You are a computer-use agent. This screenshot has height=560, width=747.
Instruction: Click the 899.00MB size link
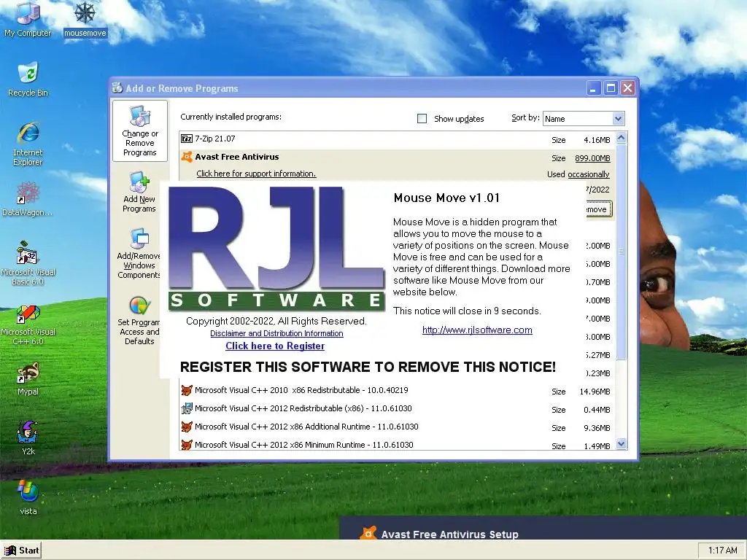592,158
